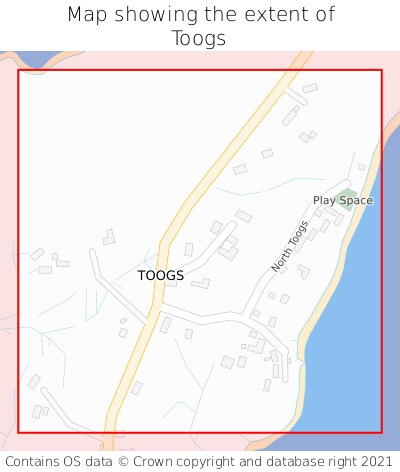Click the small isolated building near the coast
The height and width of the screenshot is (472, 400).
[x=362, y=167]
